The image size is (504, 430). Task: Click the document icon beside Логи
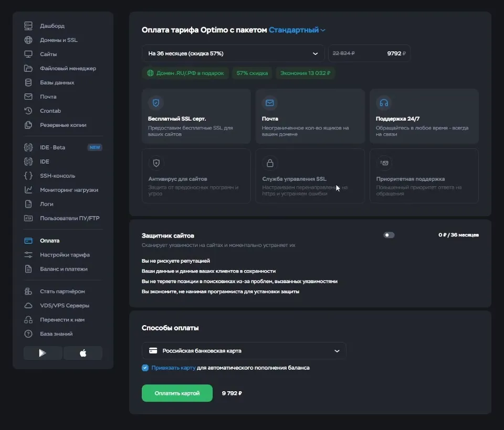point(28,204)
